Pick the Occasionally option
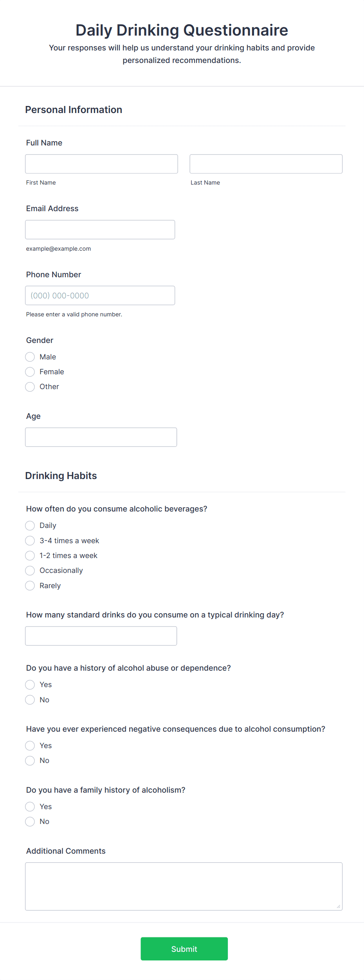 point(30,571)
